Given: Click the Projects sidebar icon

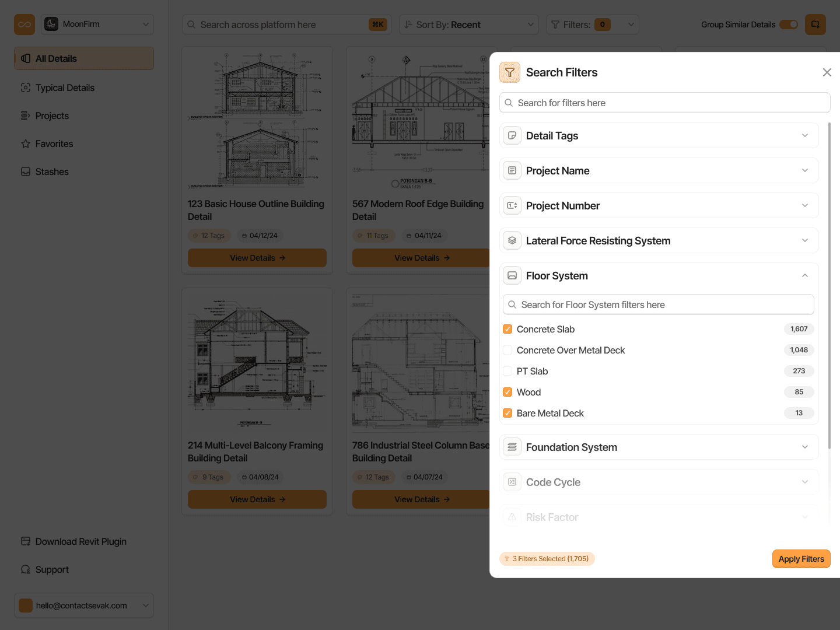Looking at the screenshot, I should click(x=26, y=116).
